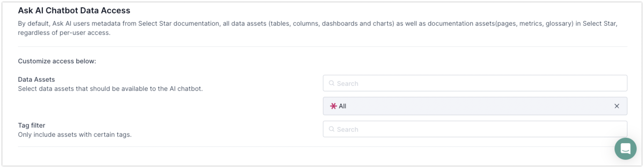Viewport: 644px width, 168px height.
Task: Open the chat support widget
Action: (x=625, y=149)
